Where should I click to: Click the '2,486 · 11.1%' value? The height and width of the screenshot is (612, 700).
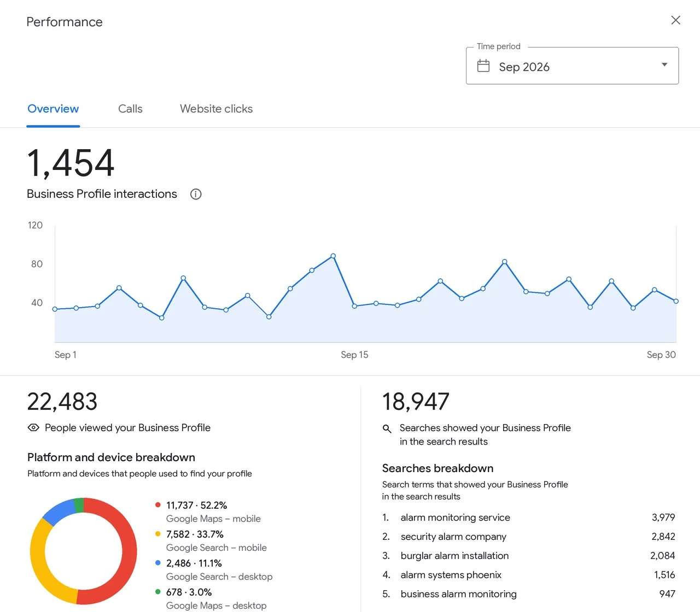pos(194,563)
